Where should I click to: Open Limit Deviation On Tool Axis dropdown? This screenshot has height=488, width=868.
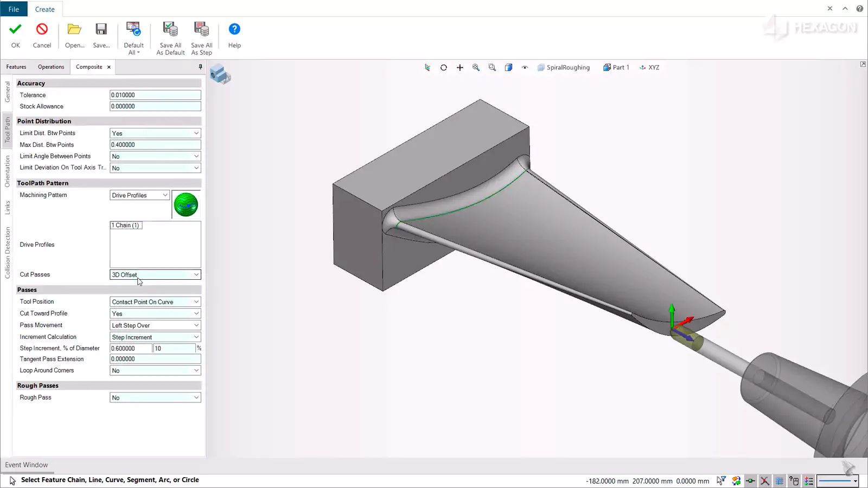point(155,168)
